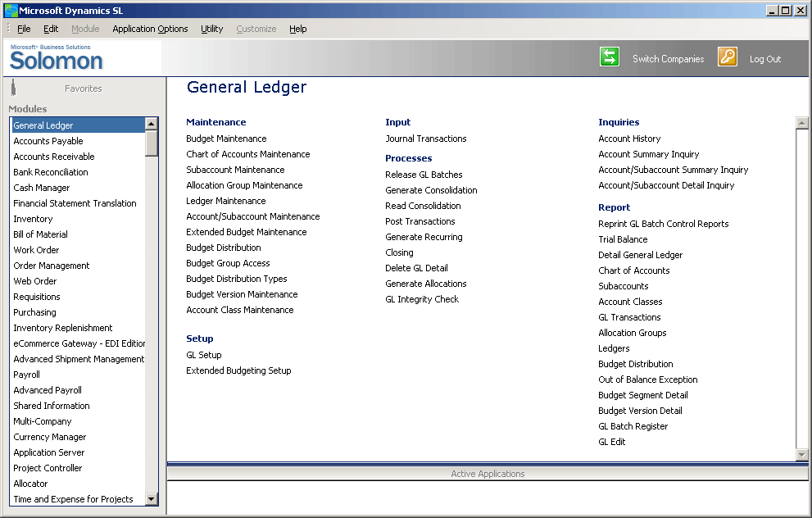
Task: Click the Active Applications bar
Action: (488, 474)
